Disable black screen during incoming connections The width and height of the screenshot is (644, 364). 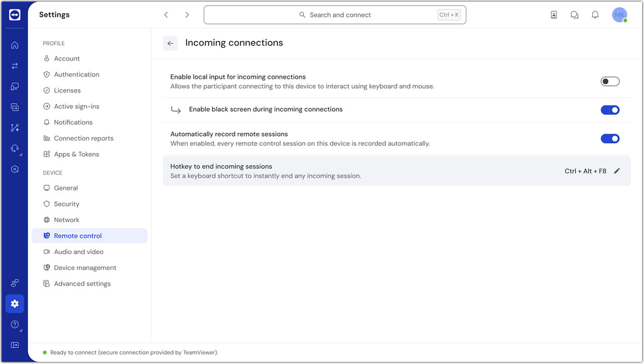point(610,110)
